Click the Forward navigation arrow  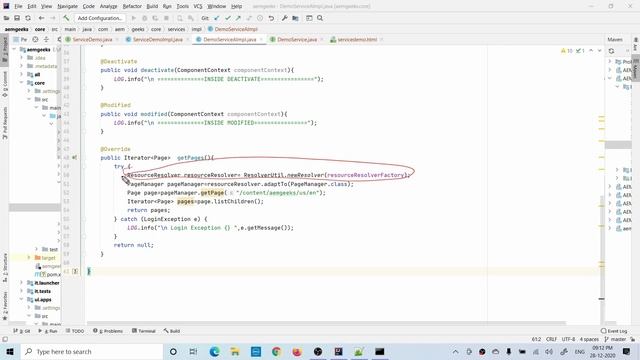click(52, 18)
